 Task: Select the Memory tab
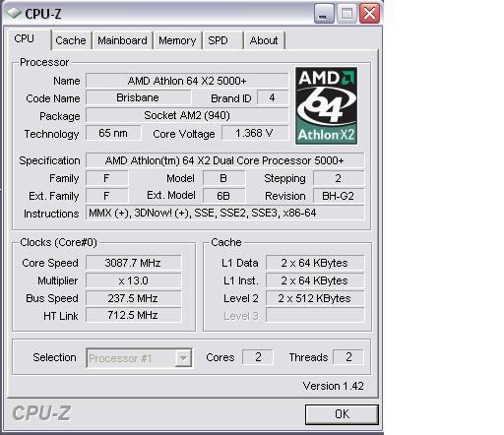177,40
